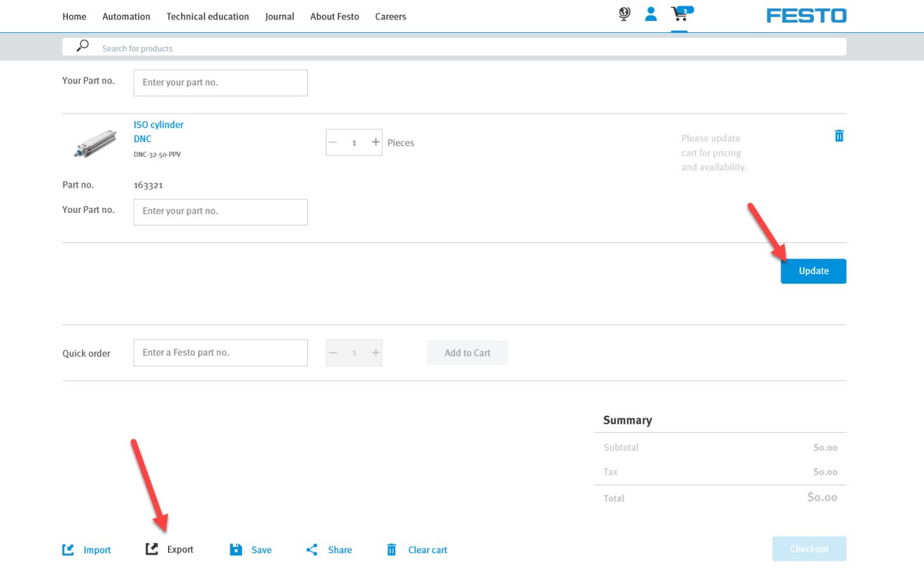Increase Quick order quantity with plus

click(x=376, y=353)
